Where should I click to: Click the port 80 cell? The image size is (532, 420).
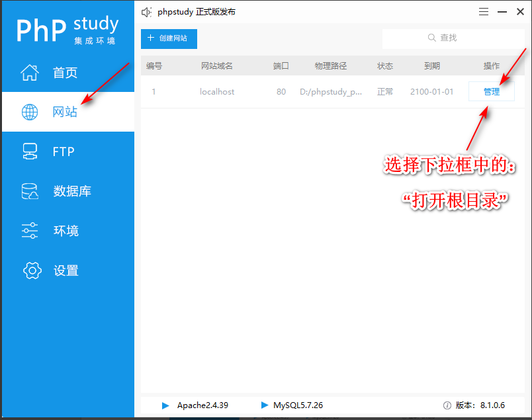pos(281,91)
